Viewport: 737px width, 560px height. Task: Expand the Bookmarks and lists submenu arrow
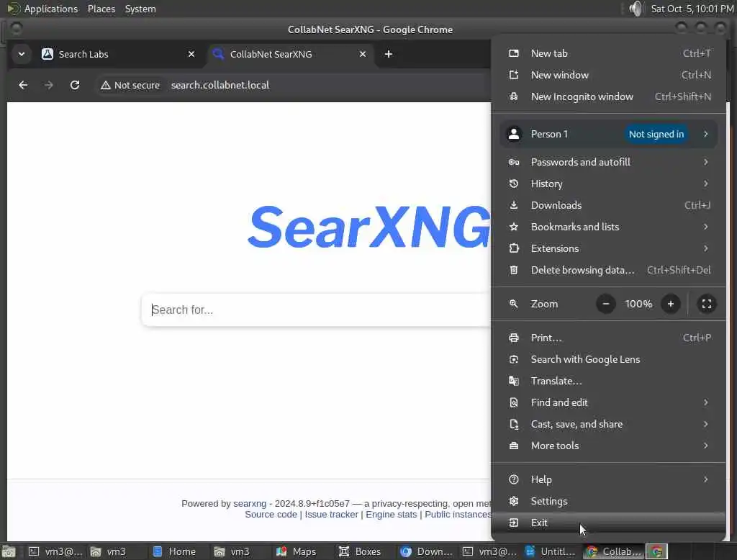click(x=705, y=227)
